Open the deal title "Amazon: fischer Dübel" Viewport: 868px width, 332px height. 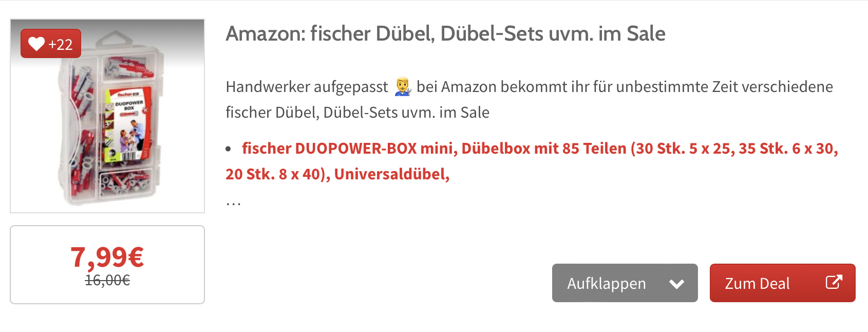click(x=445, y=34)
